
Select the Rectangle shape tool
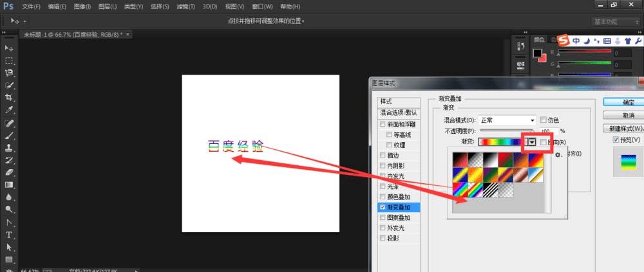[x=9, y=260]
